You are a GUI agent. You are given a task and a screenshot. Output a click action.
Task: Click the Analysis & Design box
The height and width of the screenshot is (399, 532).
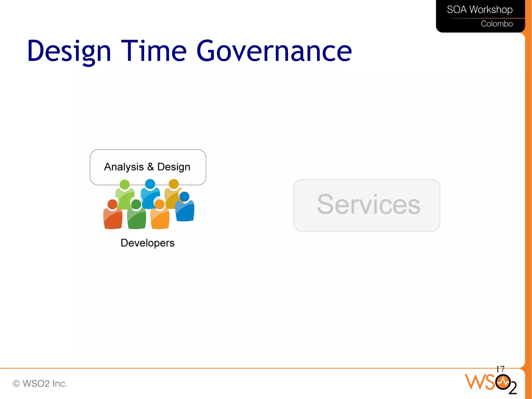click(148, 167)
